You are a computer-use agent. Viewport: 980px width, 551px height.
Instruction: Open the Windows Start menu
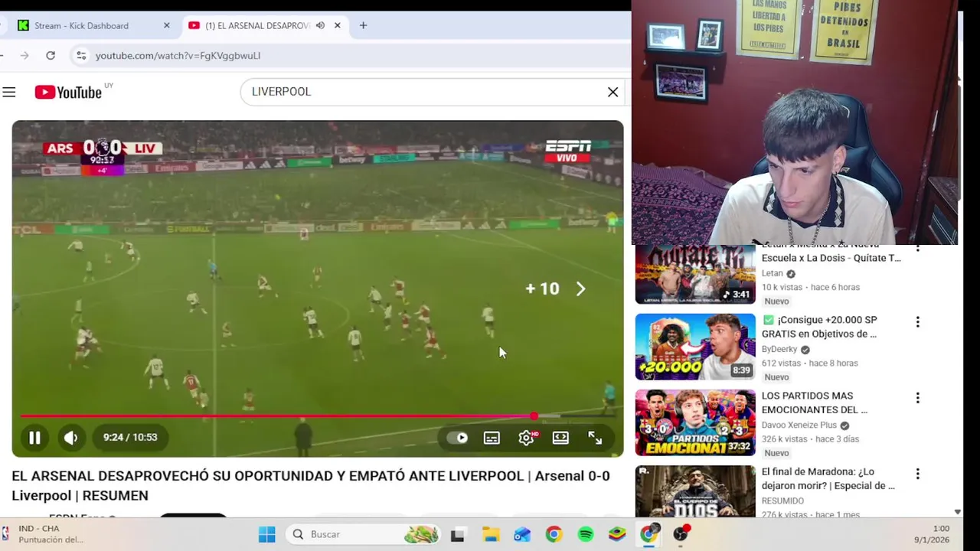coord(266,534)
